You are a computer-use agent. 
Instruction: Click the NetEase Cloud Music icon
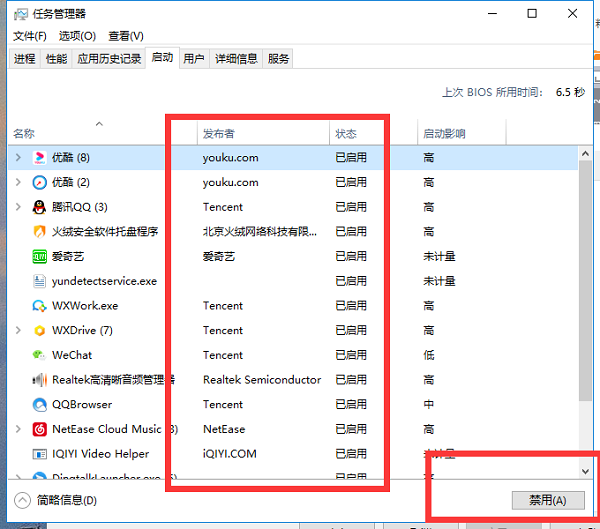(39, 429)
